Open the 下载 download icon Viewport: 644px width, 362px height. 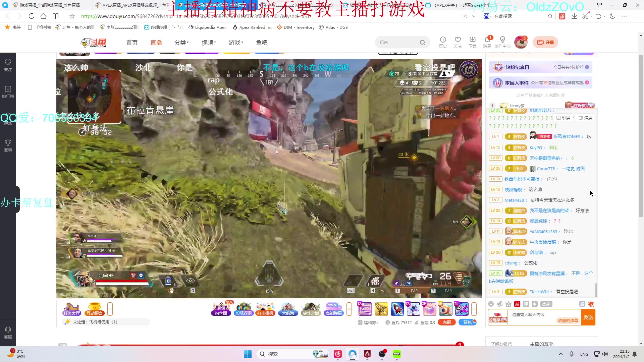(472, 42)
